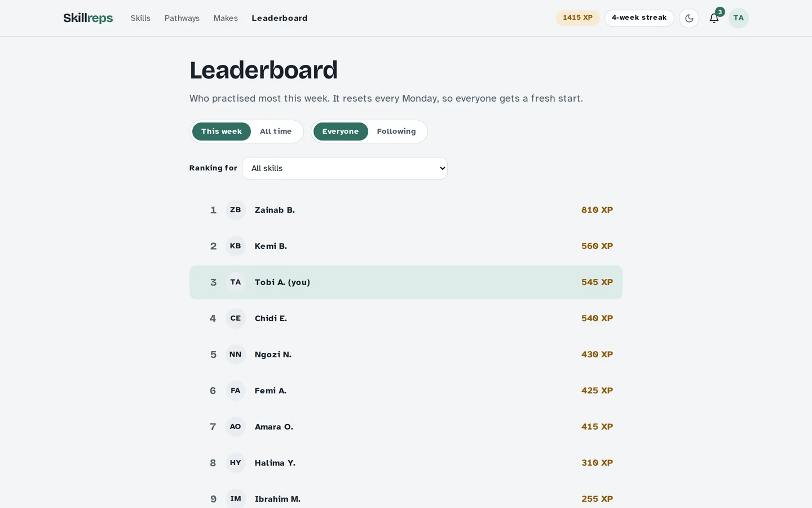Image resolution: width=812 pixels, height=508 pixels.
Task: Click the Ranking for label
Action: pos(213,168)
